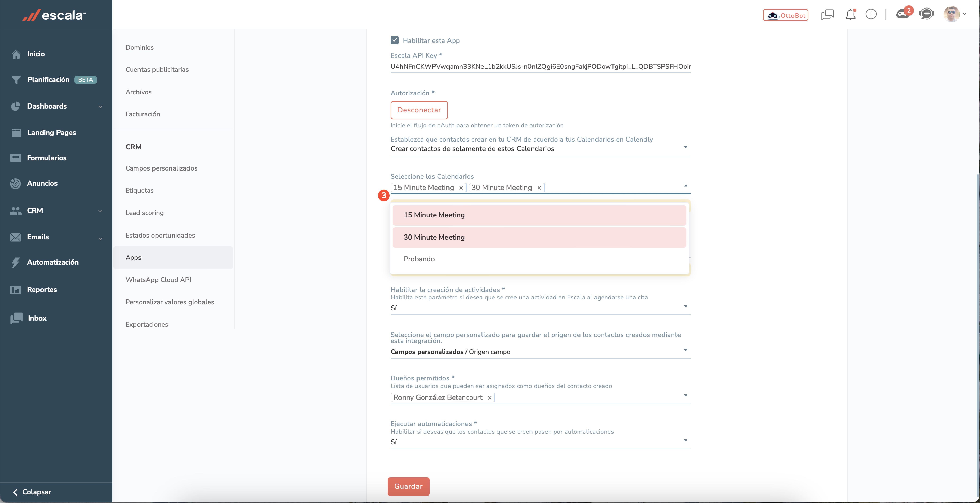Expand the CRM sidebar chevron
Viewport: 980px width, 503px height.
point(100,211)
